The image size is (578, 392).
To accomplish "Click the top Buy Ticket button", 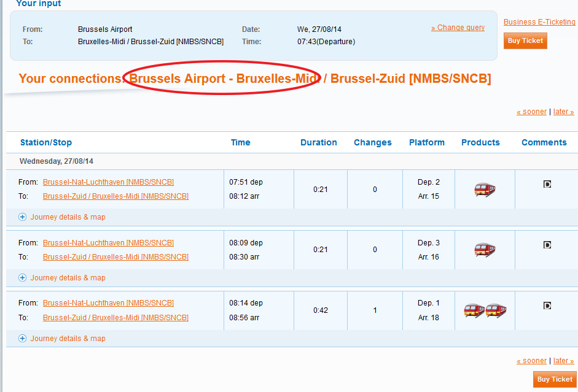I will (525, 41).
